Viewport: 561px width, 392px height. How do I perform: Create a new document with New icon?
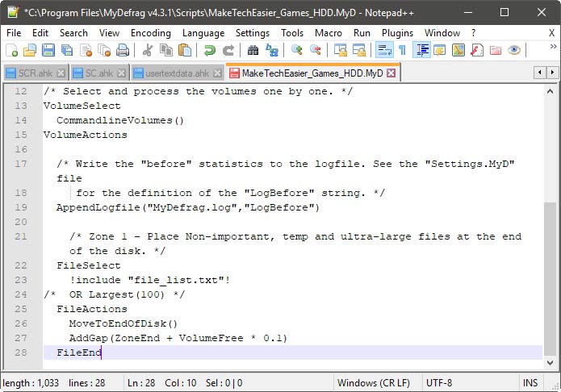tap(12, 51)
